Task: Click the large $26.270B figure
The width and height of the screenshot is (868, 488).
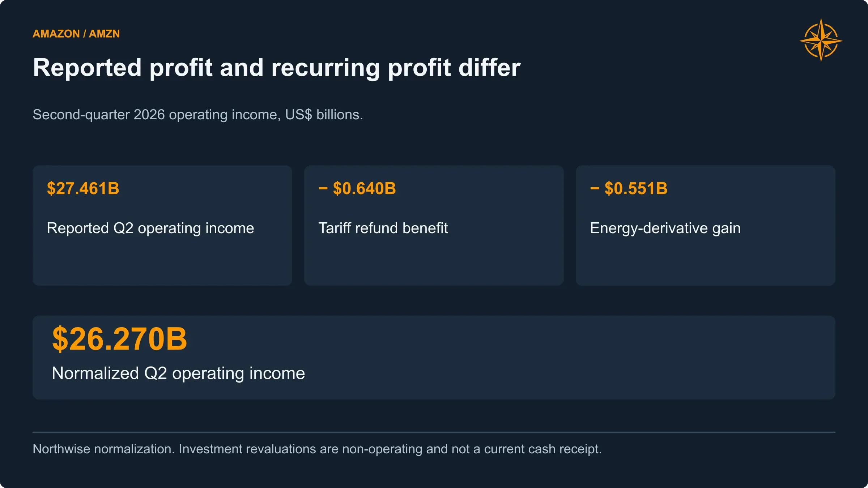Action: (x=120, y=339)
